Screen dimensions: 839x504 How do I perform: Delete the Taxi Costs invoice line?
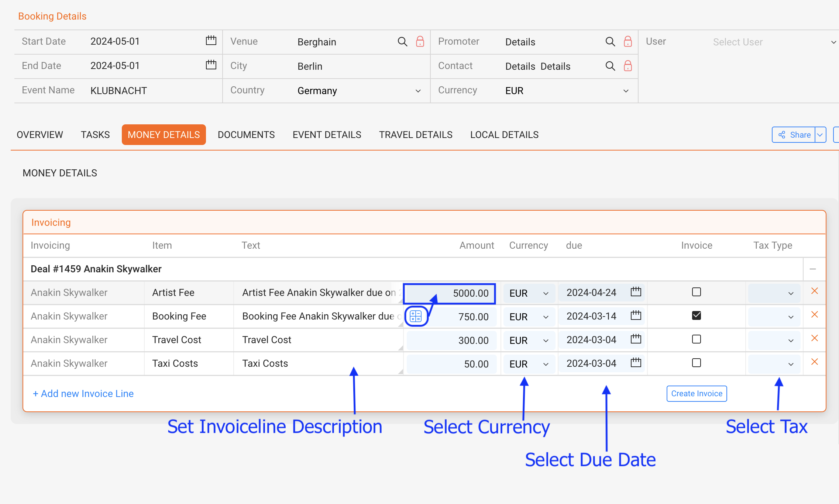pos(815,363)
